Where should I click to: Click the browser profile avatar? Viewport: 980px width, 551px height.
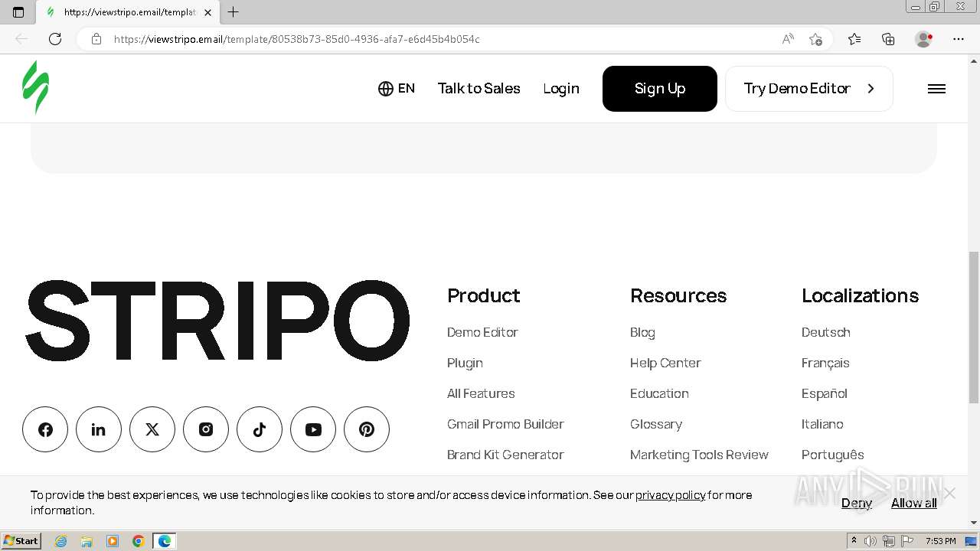(924, 39)
